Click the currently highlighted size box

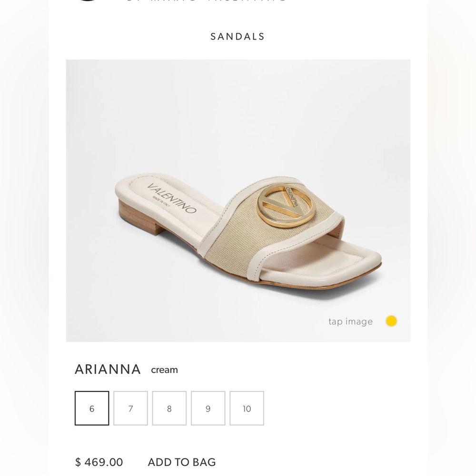click(x=92, y=408)
